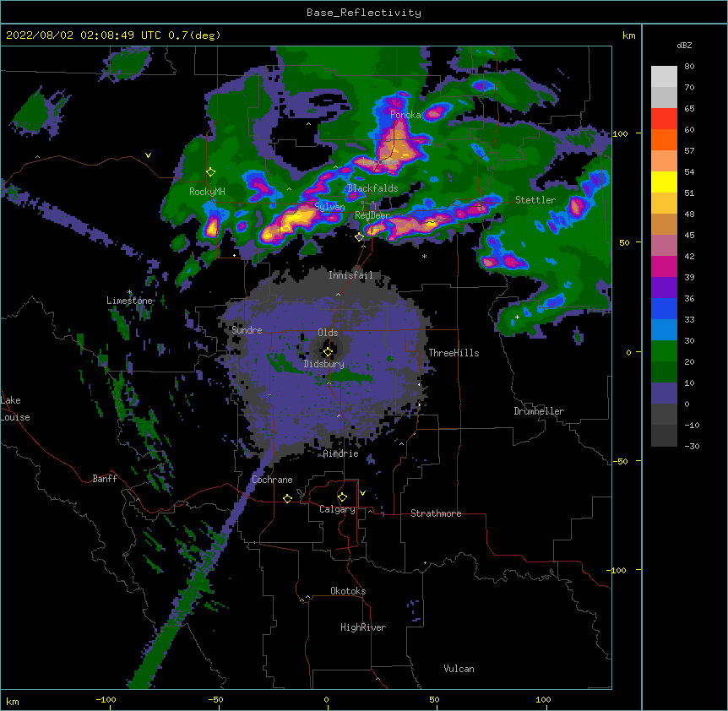This screenshot has width=728, height=711.
Task: Click the HighRiver city label
Action: 363,627
